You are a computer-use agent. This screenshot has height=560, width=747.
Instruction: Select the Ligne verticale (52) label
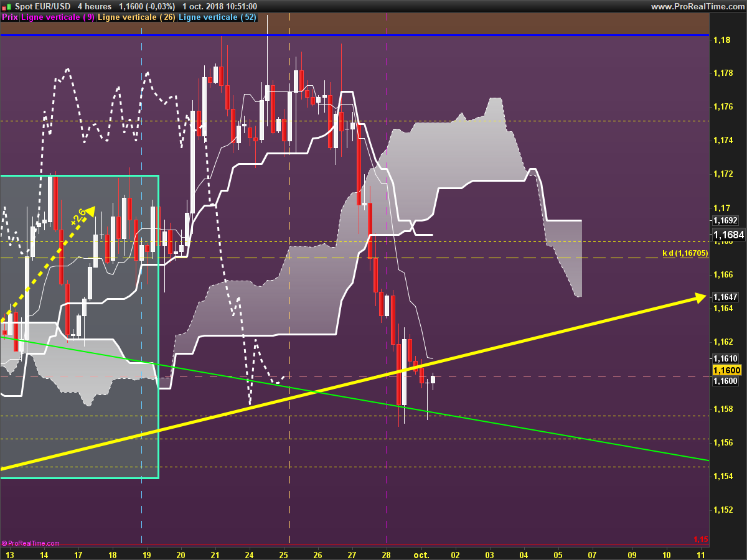click(x=218, y=17)
